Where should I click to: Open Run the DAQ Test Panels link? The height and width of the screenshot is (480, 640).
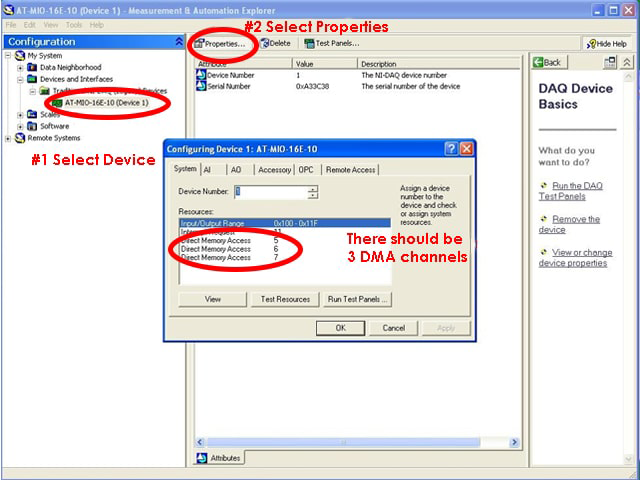click(x=570, y=191)
